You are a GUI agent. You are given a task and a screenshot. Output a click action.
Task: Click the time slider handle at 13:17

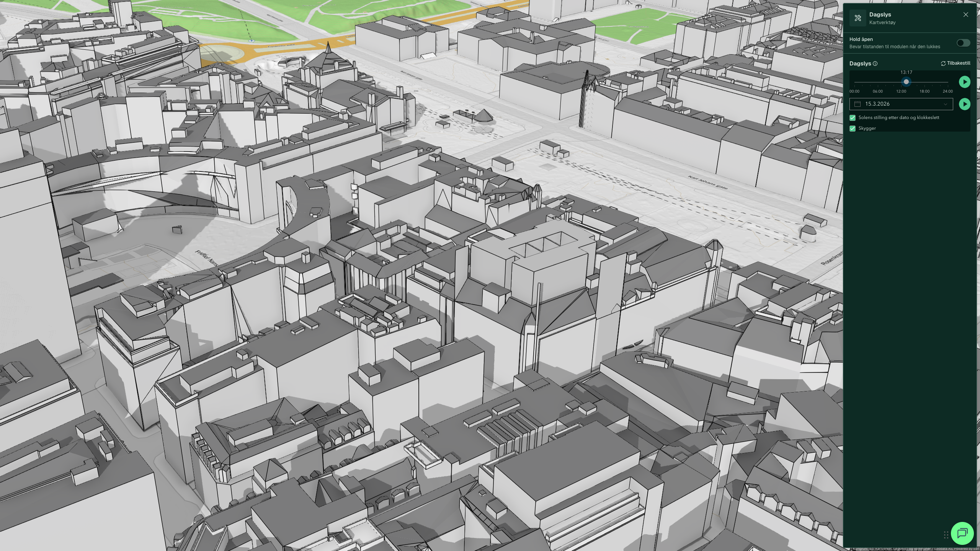(x=906, y=82)
